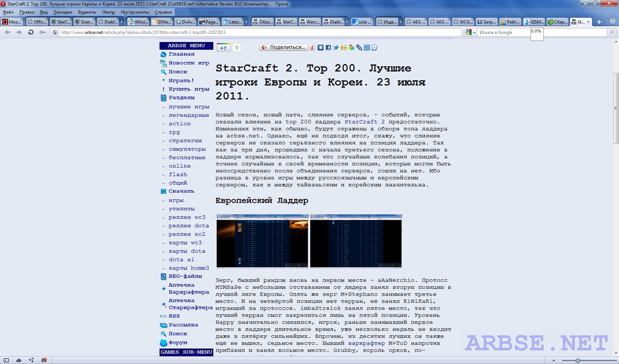The height and width of the screenshot is (364, 619).
Task: Click the Форум icon in sidebar
Action: (163, 343)
